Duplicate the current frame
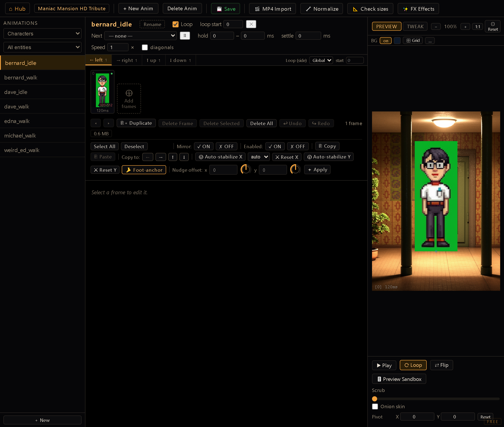The image size is (504, 427). coord(136,123)
